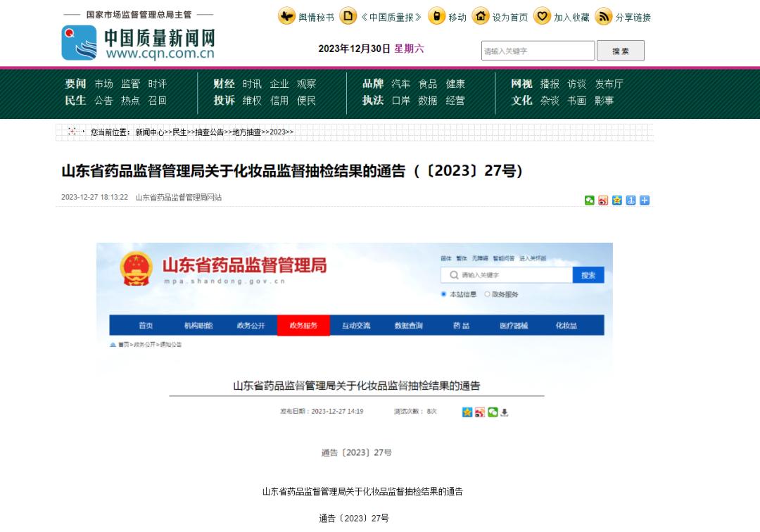Select 食品 in the navigation bar

point(428,84)
